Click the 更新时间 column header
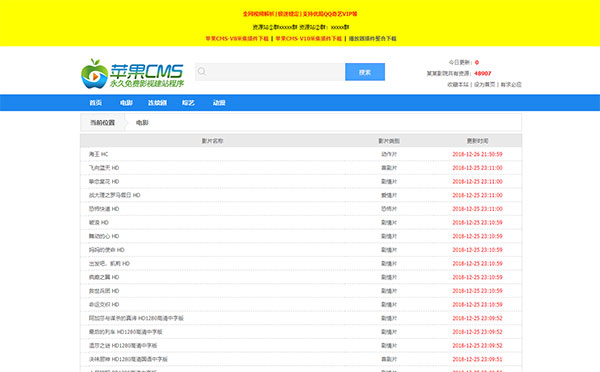 (477, 141)
